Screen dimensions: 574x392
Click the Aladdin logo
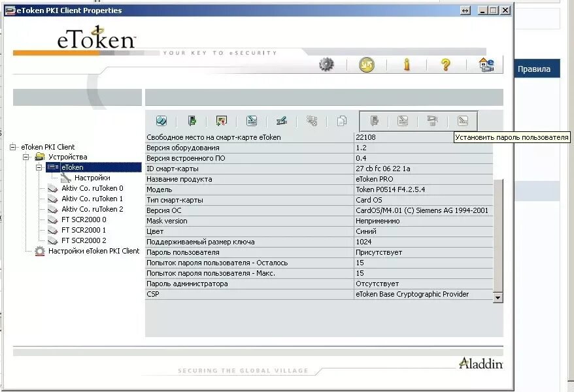481,363
